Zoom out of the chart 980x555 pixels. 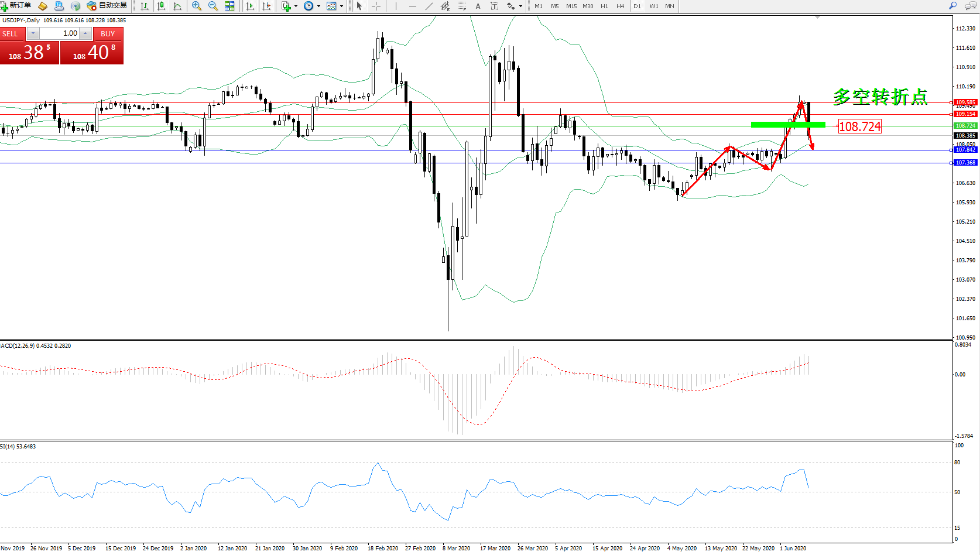point(213,6)
